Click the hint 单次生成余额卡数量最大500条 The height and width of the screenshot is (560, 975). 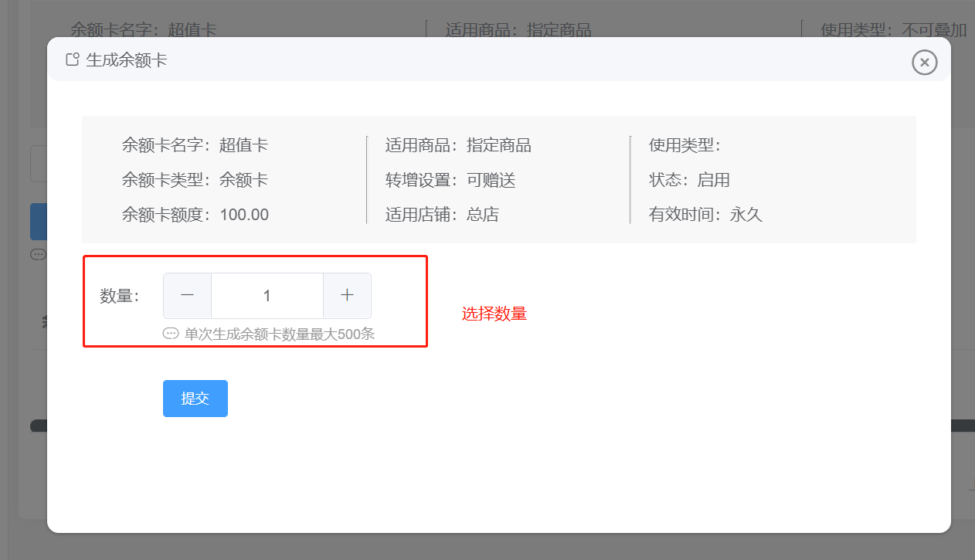(280, 334)
